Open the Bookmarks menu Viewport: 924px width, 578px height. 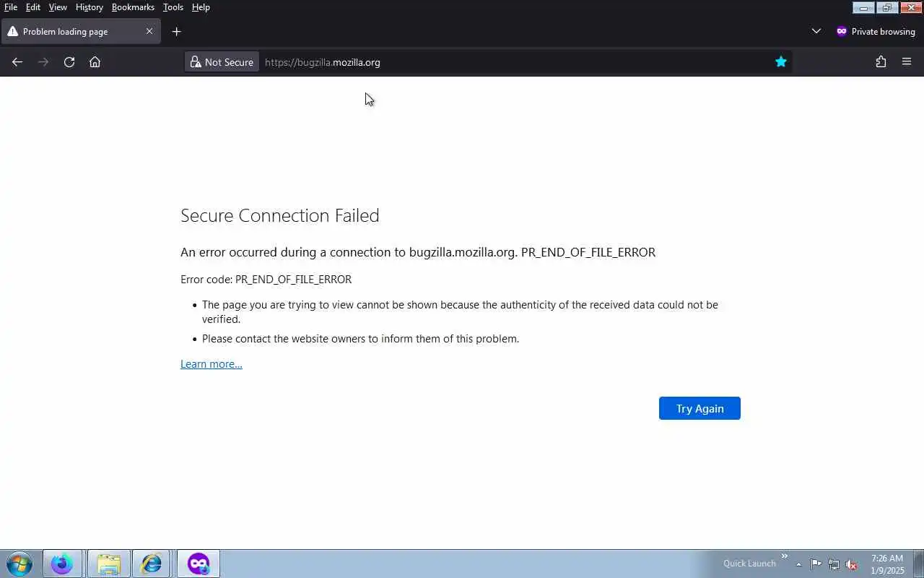[x=133, y=7]
